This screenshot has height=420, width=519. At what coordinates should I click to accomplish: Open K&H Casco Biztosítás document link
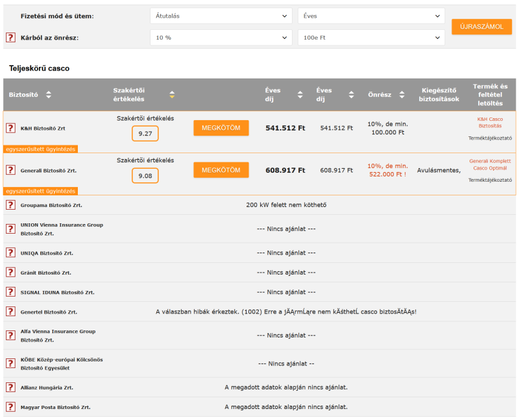pyautogui.click(x=490, y=122)
